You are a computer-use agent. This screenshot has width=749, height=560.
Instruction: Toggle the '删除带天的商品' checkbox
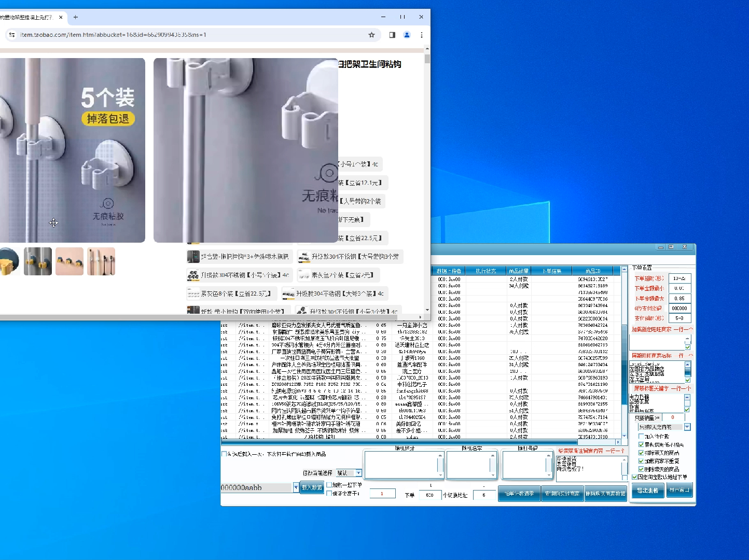tap(641, 469)
